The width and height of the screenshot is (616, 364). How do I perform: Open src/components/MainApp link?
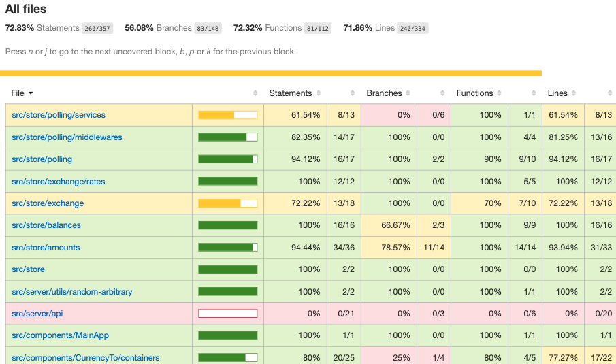(x=60, y=335)
